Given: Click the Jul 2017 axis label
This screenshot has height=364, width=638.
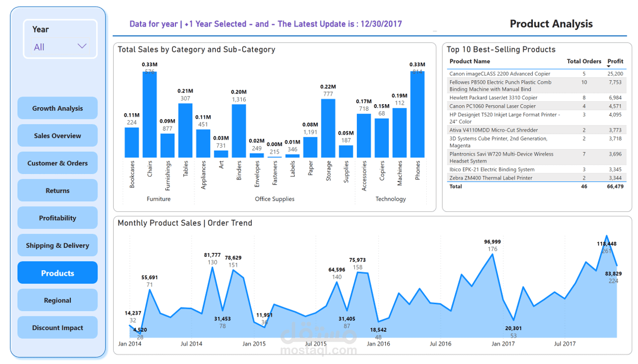Looking at the screenshot, I should (565, 344).
